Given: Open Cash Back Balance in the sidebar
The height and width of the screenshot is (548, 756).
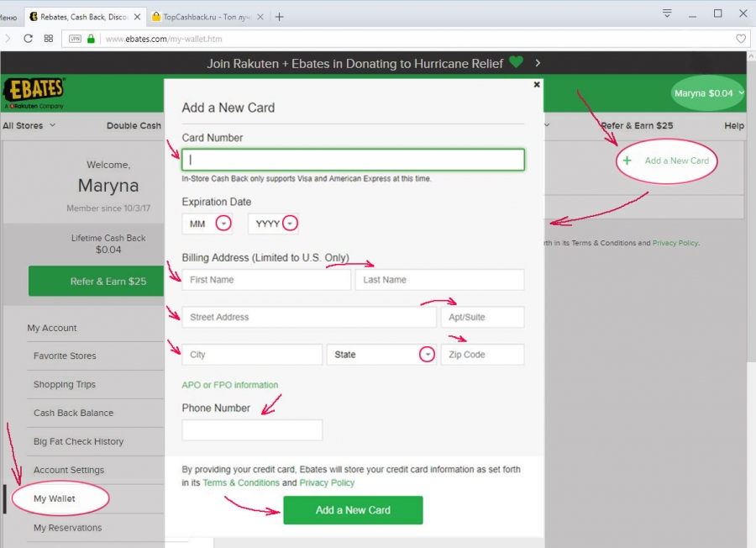Looking at the screenshot, I should [73, 413].
